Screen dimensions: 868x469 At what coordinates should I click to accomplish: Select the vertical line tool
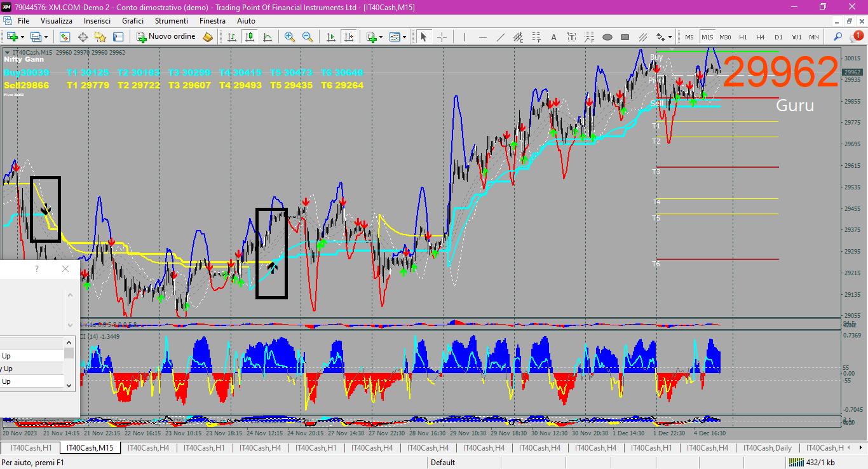(465, 37)
